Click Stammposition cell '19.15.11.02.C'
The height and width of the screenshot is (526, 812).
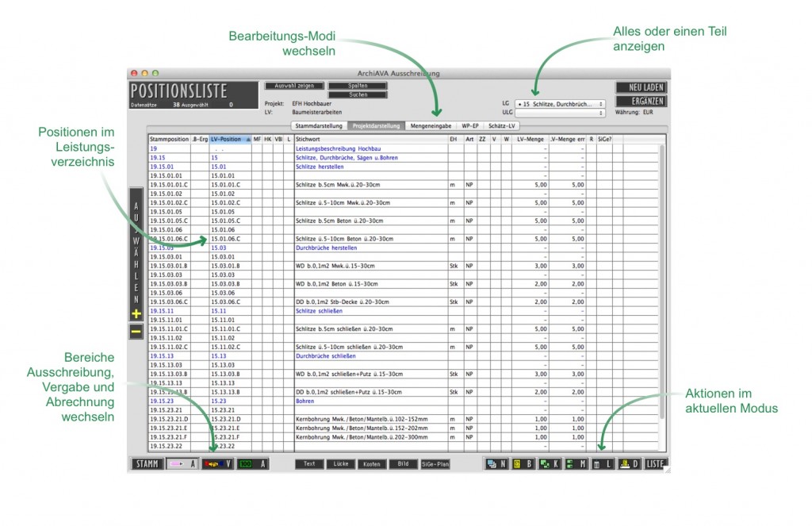click(170, 347)
